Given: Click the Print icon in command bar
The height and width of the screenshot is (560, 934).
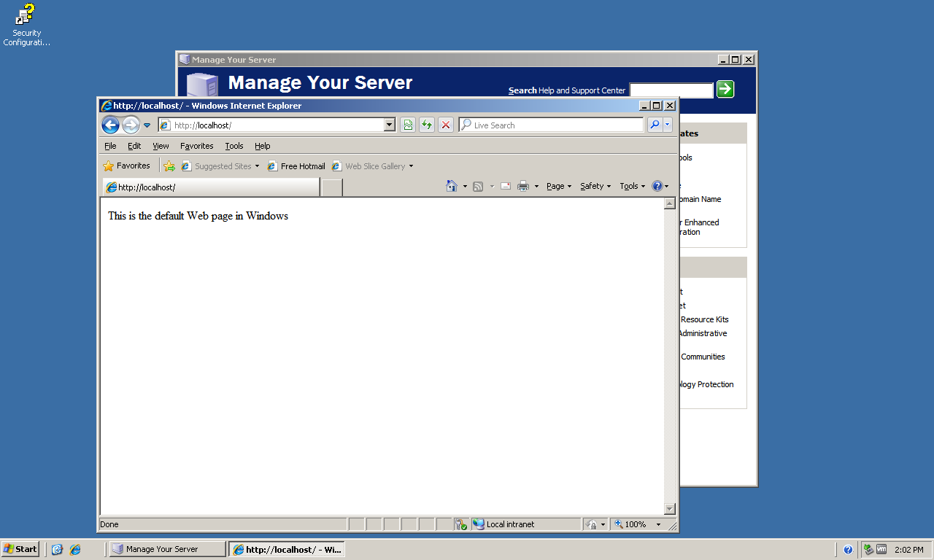Looking at the screenshot, I should [x=523, y=186].
